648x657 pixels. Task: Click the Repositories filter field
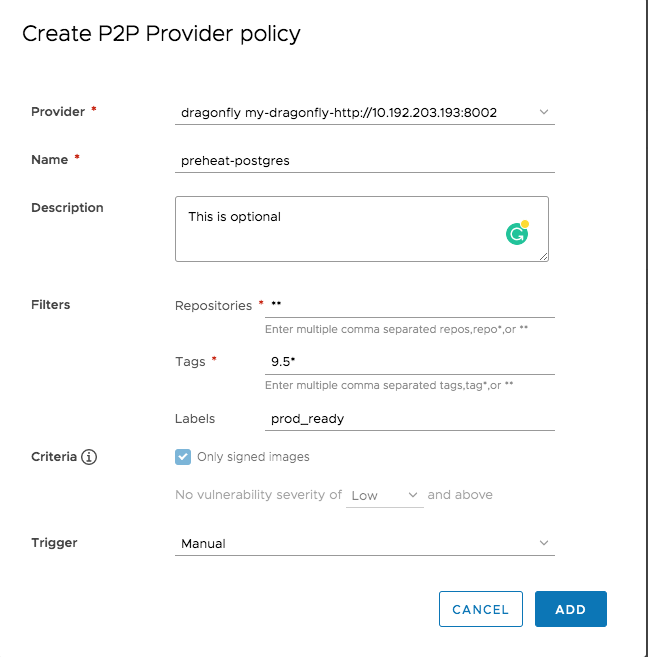[410, 304]
